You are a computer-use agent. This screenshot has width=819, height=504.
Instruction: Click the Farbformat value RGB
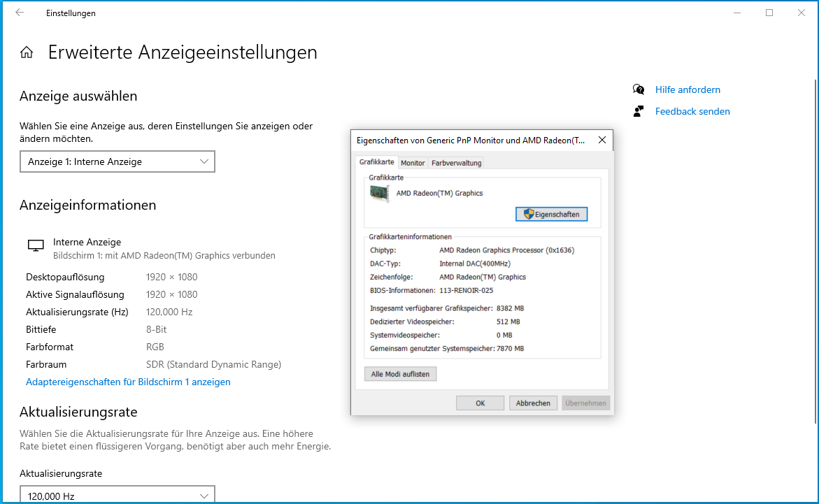point(155,347)
